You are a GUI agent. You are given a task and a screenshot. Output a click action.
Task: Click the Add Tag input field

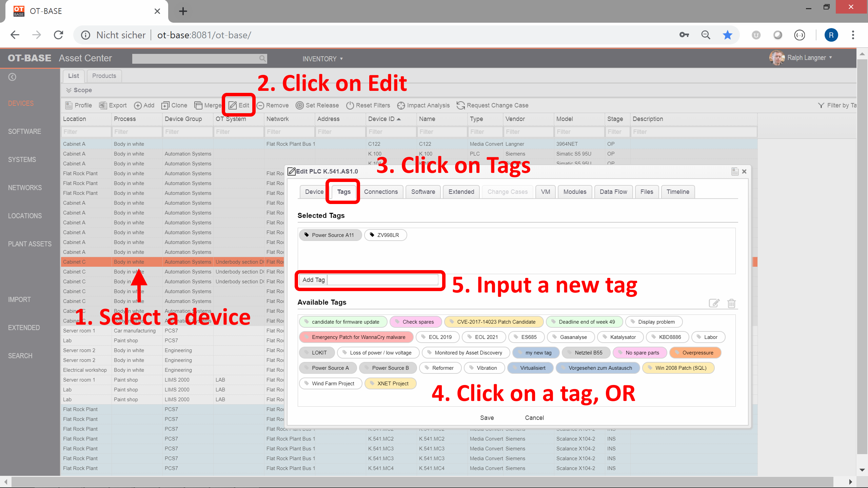pyautogui.click(x=383, y=280)
